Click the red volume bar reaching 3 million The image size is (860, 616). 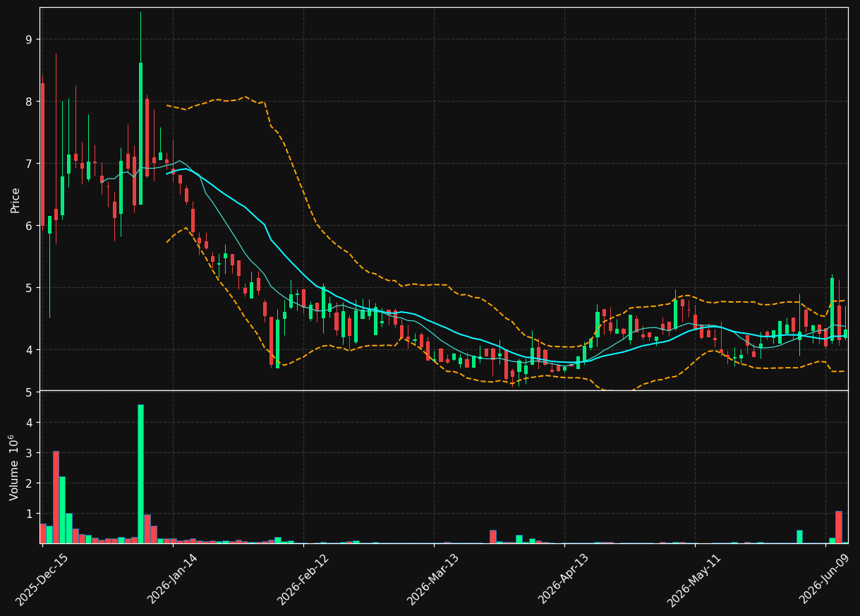tap(56, 497)
